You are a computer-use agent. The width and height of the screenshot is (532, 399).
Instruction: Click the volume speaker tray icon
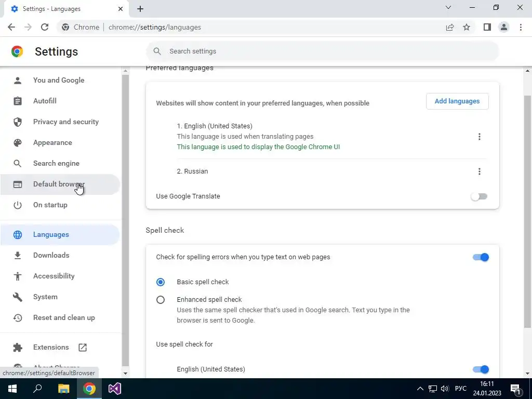point(445,389)
